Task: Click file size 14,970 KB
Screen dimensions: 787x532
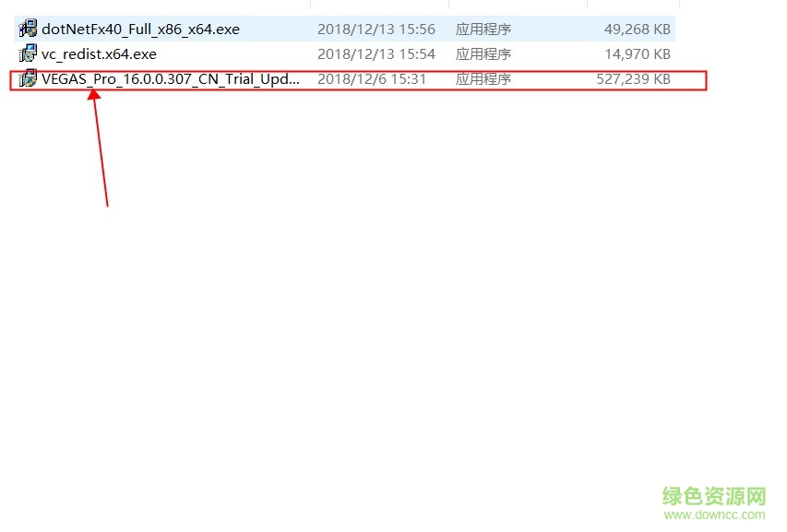Action: [638, 53]
